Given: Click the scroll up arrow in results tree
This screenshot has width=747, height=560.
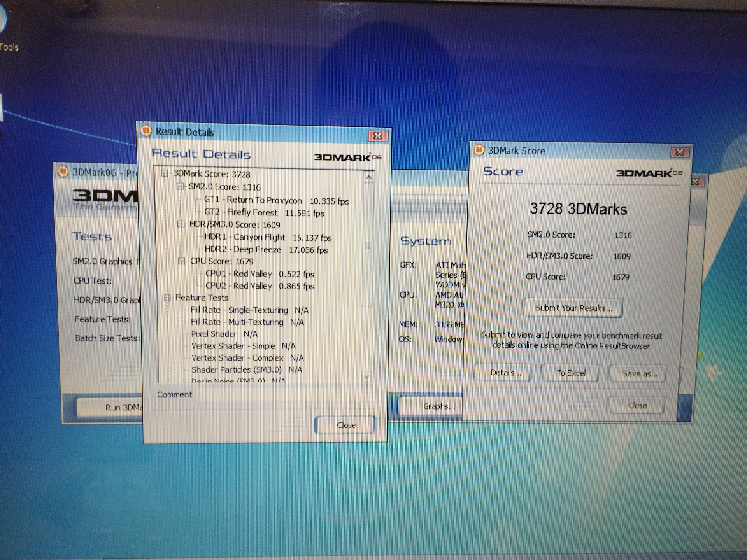Looking at the screenshot, I should click(369, 178).
